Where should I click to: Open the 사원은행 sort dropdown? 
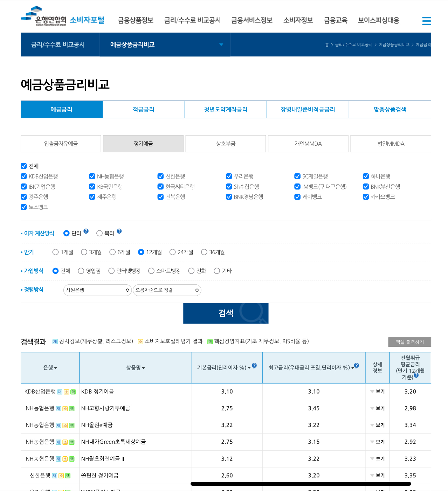[x=97, y=290]
